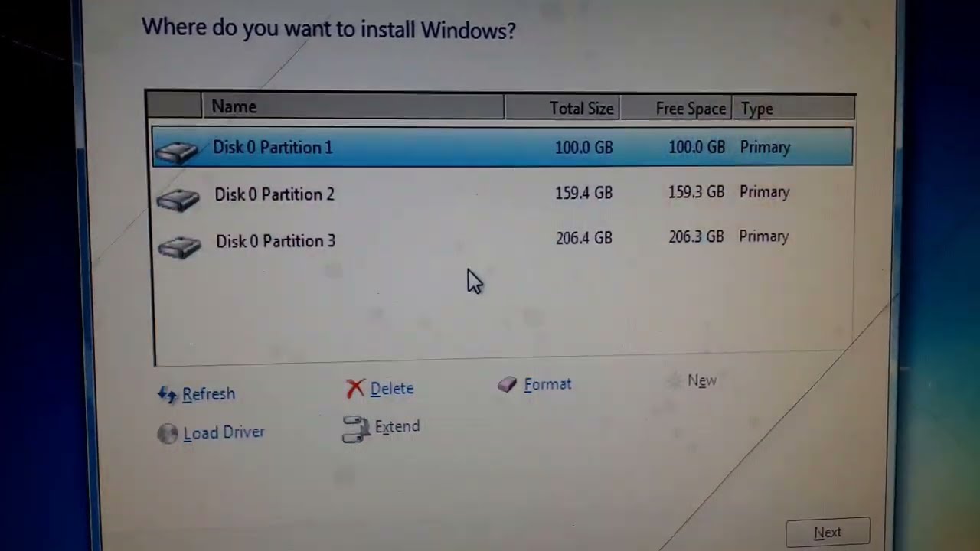This screenshot has width=980, height=551.
Task: Select Disk 0 Partition 1 row
Action: pyautogui.click(x=502, y=147)
